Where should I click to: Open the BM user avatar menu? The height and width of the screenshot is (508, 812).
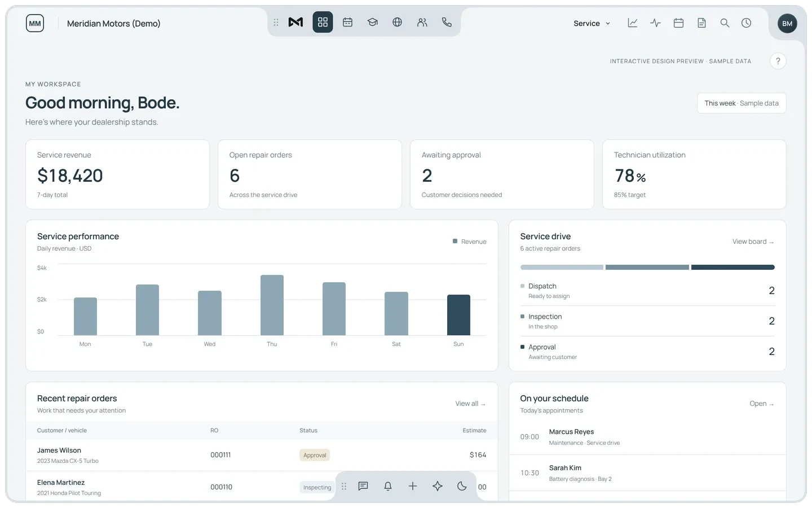point(787,23)
